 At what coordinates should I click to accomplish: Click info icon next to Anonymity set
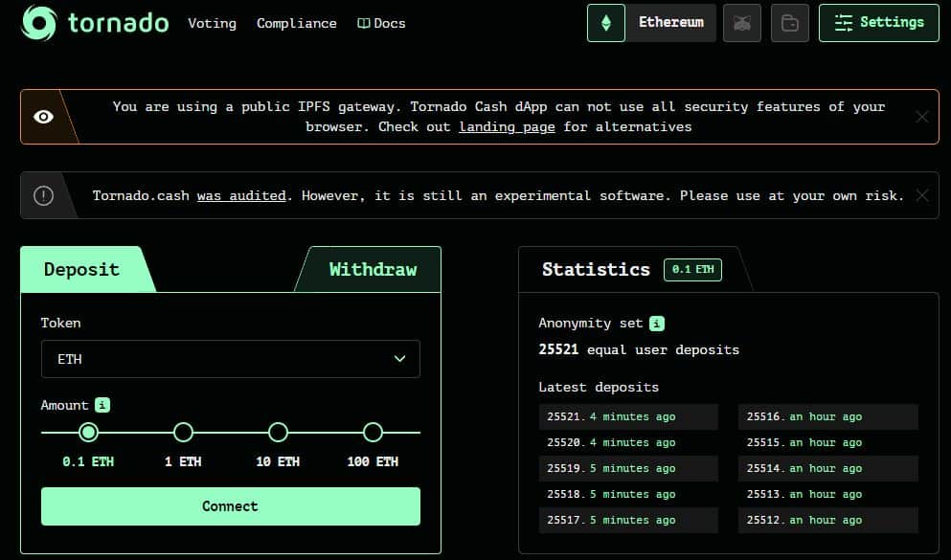pyautogui.click(x=657, y=323)
